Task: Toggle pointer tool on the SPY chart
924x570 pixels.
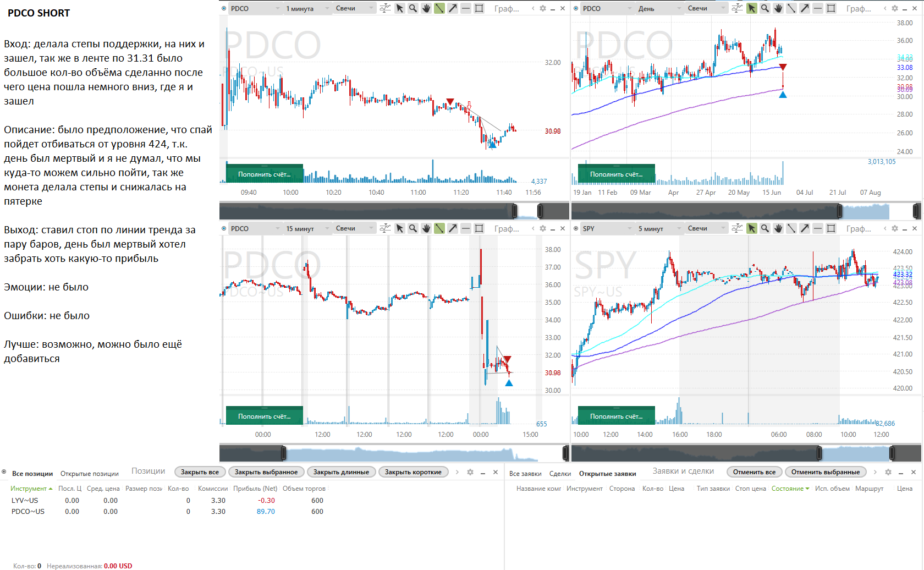Action: click(x=752, y=228)
